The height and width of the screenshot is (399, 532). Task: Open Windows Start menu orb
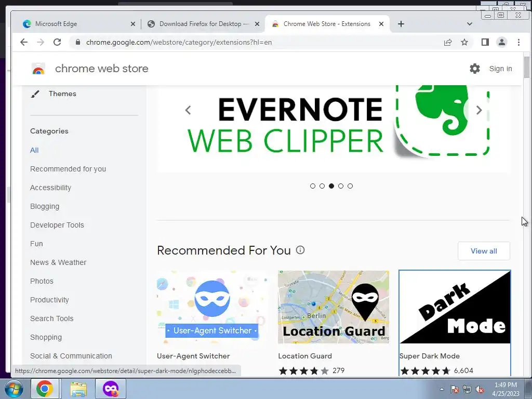pos(14,389)
